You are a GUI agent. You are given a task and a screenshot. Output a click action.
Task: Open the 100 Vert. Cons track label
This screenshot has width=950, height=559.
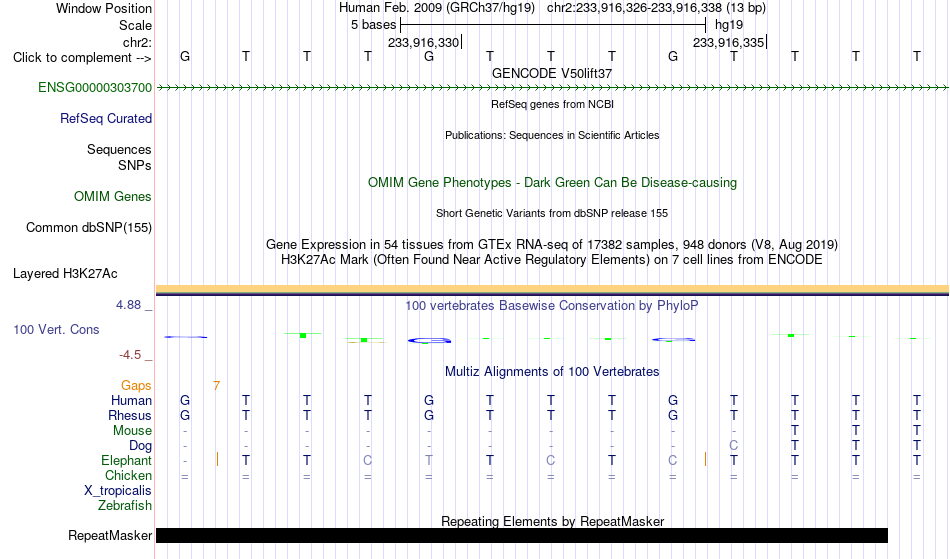tap(56, 329)
